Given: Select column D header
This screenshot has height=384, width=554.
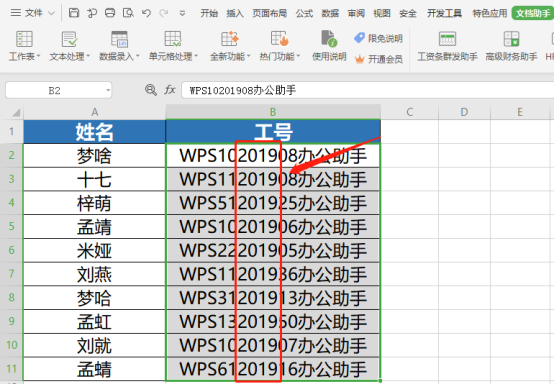Looking at the screenshot, I should [x=464, y=112].
